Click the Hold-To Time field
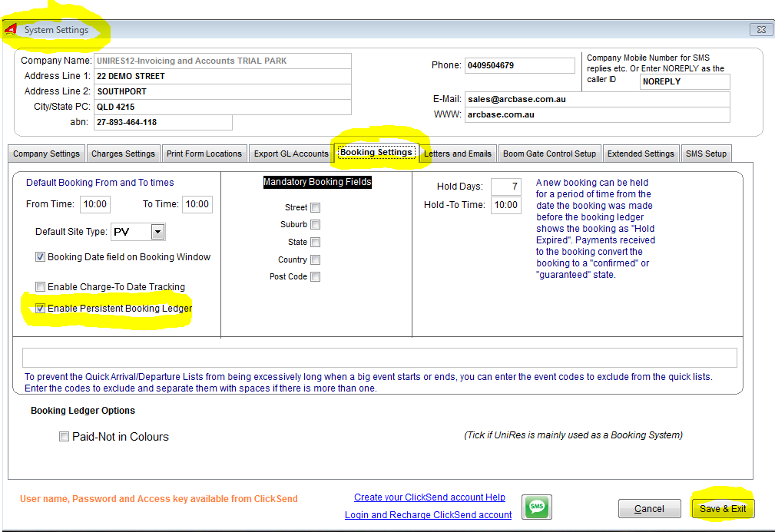775x532 pixels. coord(505,205)
